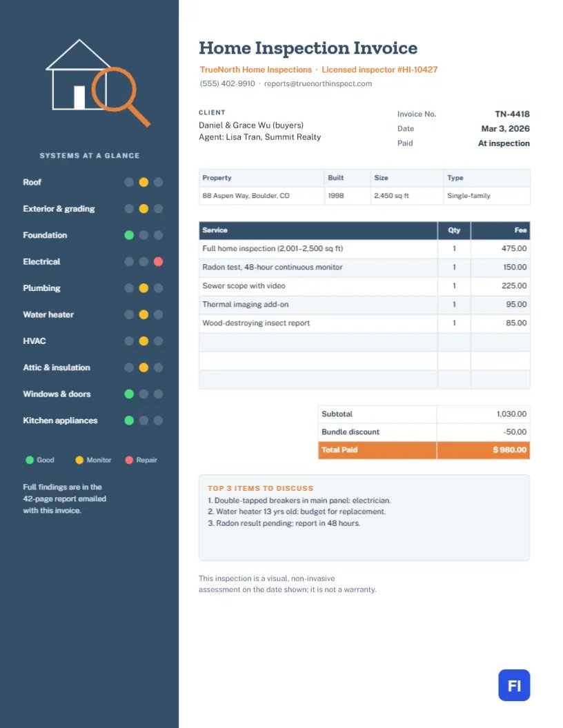
Task: Click the Water heater 13 yrs old item
Action: tap(297, 512)
